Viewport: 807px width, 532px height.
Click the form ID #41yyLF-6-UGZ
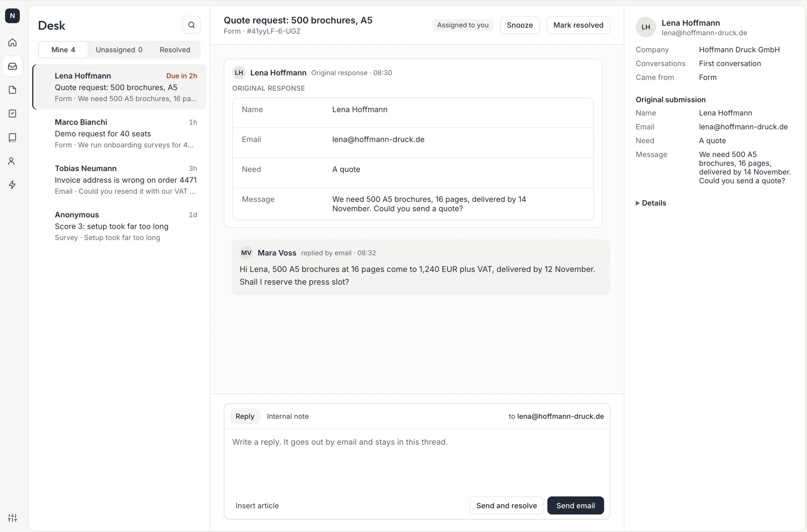tap(273, 31)
